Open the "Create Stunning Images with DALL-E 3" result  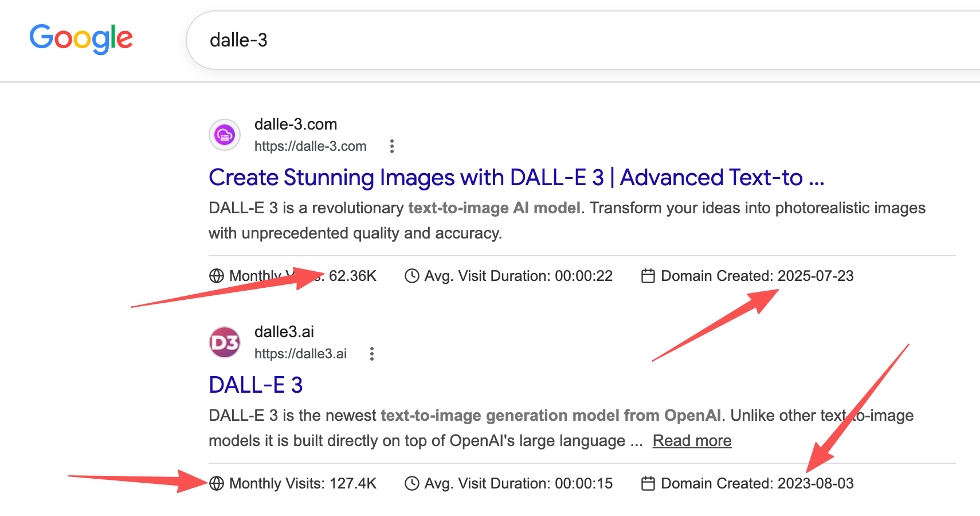[x=516, y=178]
